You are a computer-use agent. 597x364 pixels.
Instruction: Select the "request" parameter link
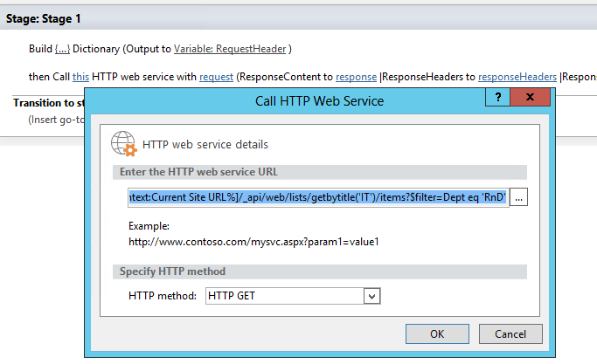click(216, 77)
